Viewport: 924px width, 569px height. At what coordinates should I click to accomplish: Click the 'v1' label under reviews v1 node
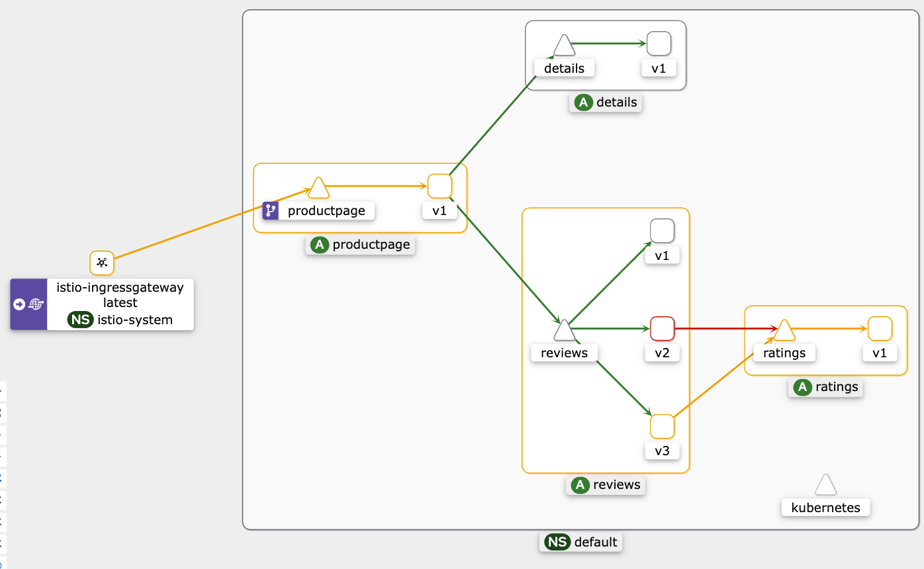[663, 255]
